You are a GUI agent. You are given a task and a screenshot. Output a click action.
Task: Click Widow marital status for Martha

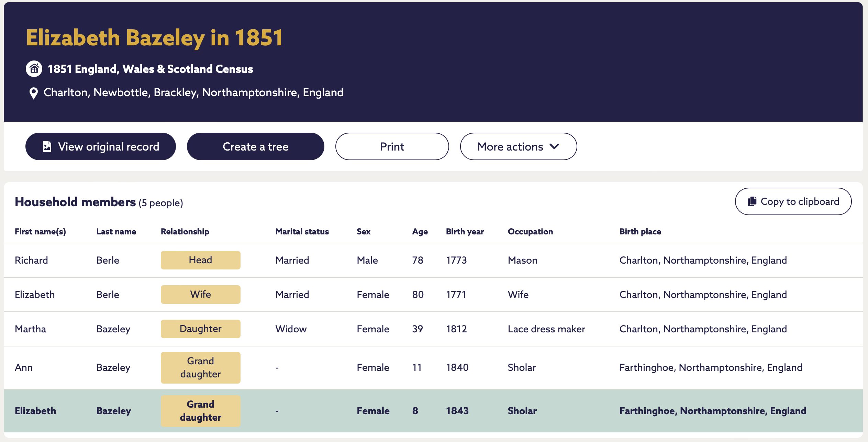coord(291,329)
